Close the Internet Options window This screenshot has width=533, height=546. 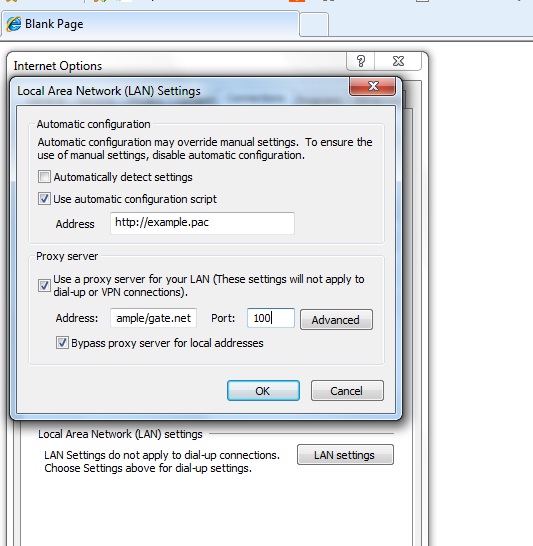[398, 61]
